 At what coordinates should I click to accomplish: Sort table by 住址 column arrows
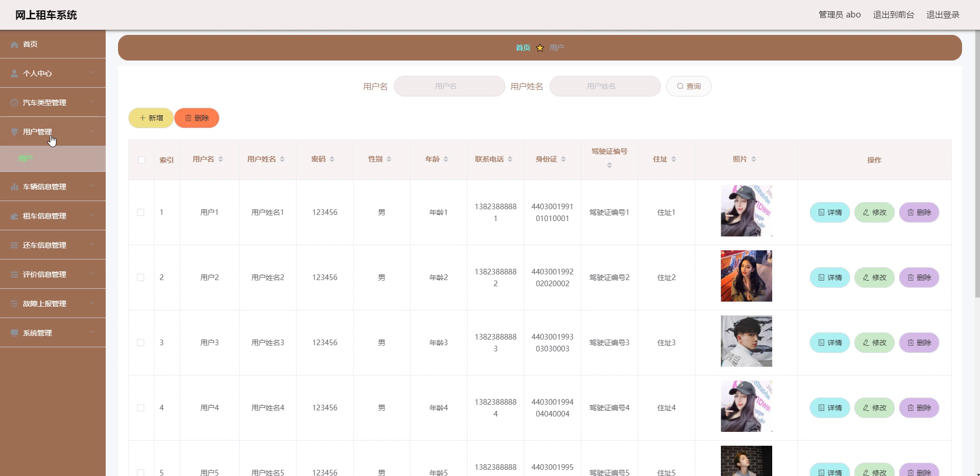[x=674, y=160]
